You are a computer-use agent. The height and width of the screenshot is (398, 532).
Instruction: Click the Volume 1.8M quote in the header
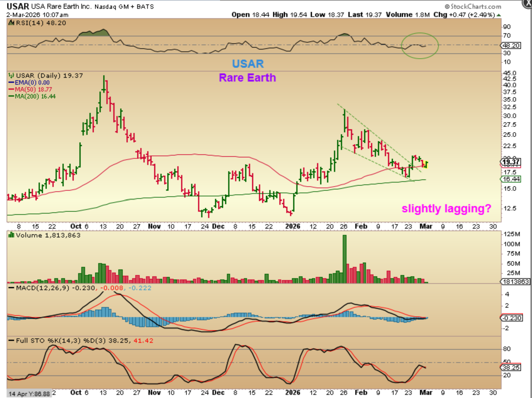[x=408, y=15]
